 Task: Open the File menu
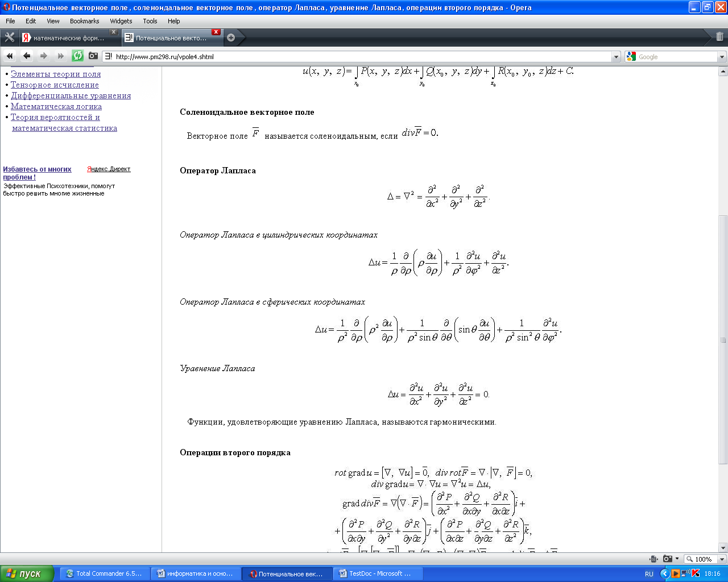10,21
